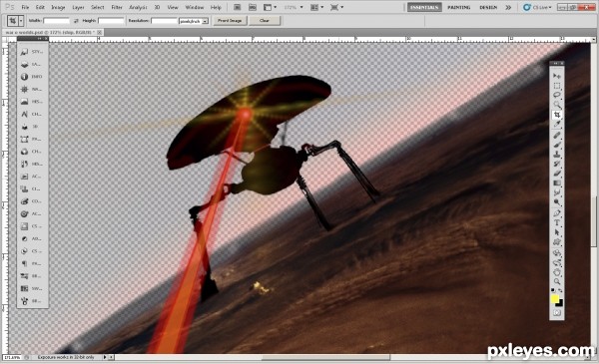The height and width of the screenshot is (364, 599).
Task: Show more workspaces with double chevron
Action: [508, 7]
